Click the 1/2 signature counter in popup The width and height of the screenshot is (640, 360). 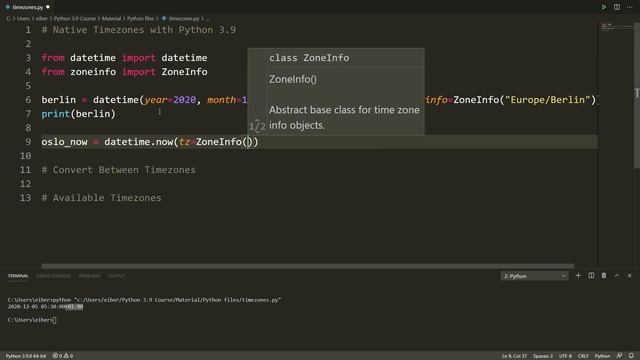(257, 126)
